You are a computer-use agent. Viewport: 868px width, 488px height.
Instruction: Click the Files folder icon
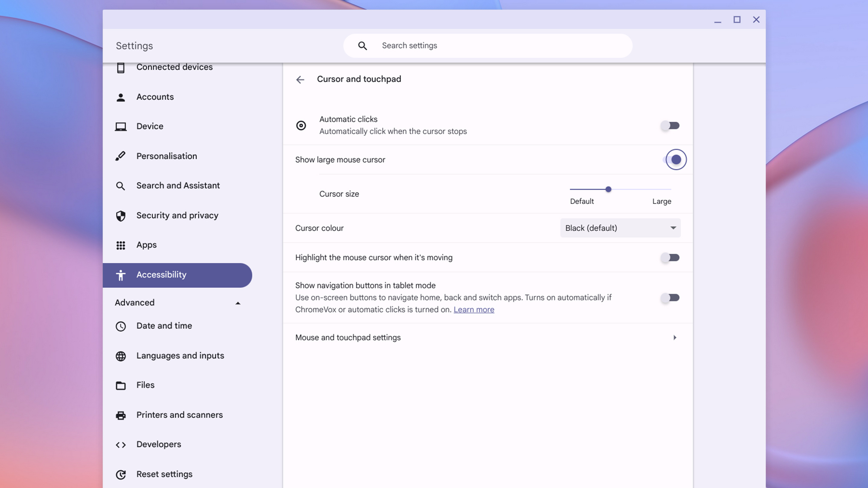tap(121, 386)
